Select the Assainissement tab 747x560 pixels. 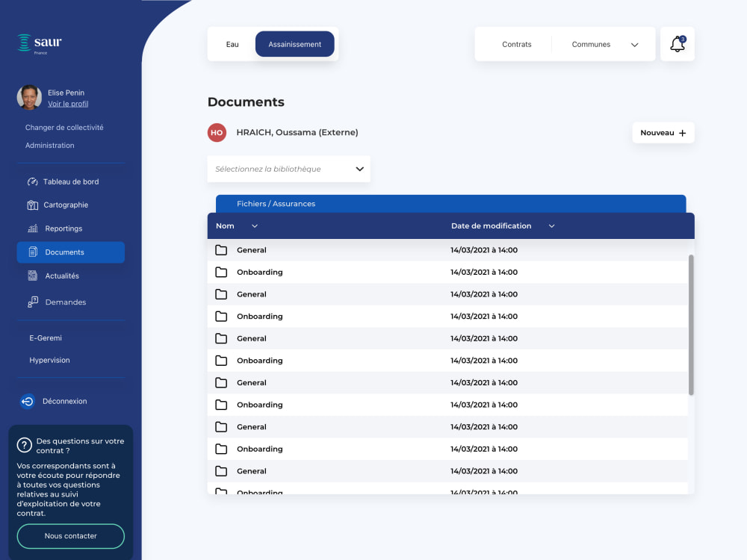point(295,44)
